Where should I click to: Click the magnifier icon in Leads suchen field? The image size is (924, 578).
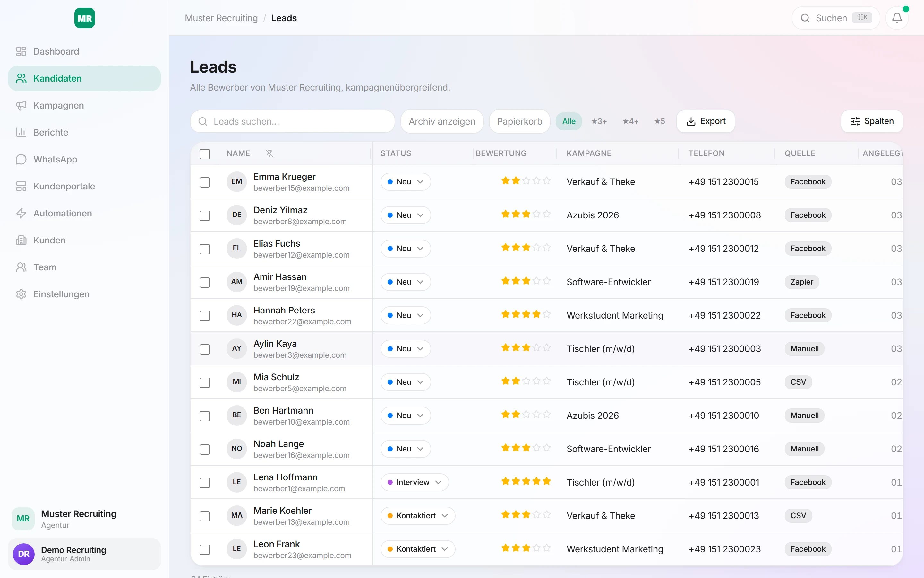[203, 122]
